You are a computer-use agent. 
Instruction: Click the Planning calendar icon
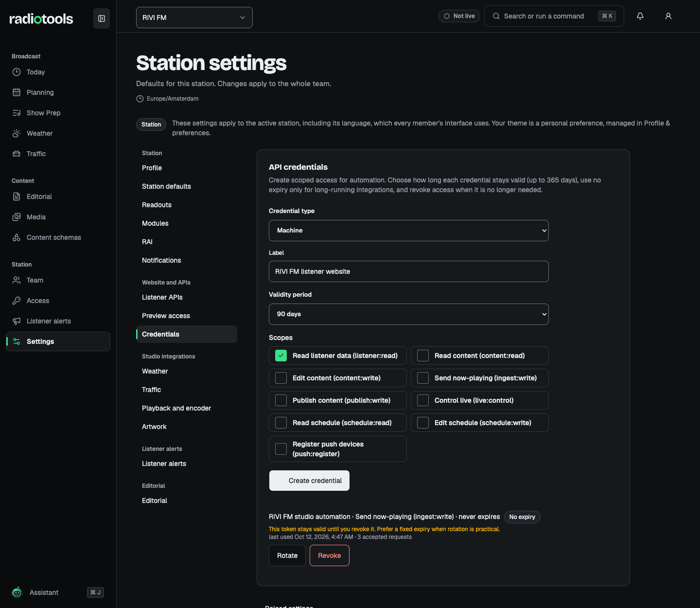coord(17,92)
